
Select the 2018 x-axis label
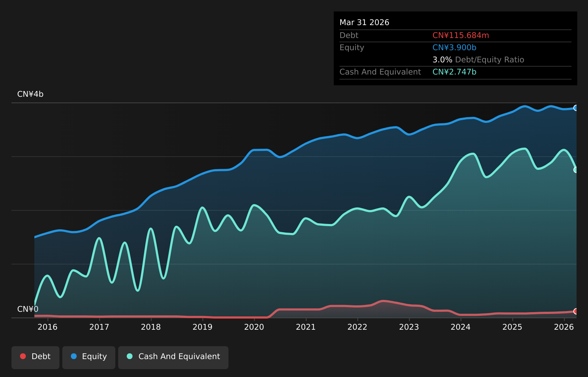(151, 327)
